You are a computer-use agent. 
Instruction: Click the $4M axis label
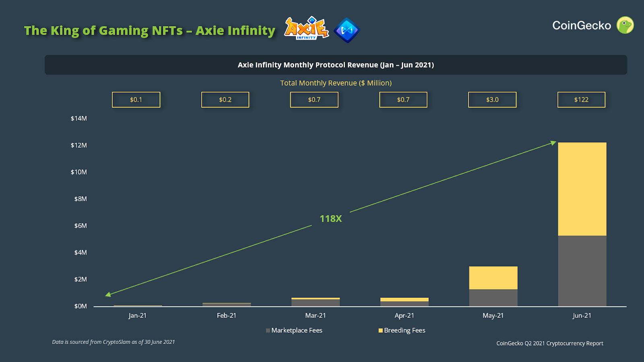pos(80,253)
